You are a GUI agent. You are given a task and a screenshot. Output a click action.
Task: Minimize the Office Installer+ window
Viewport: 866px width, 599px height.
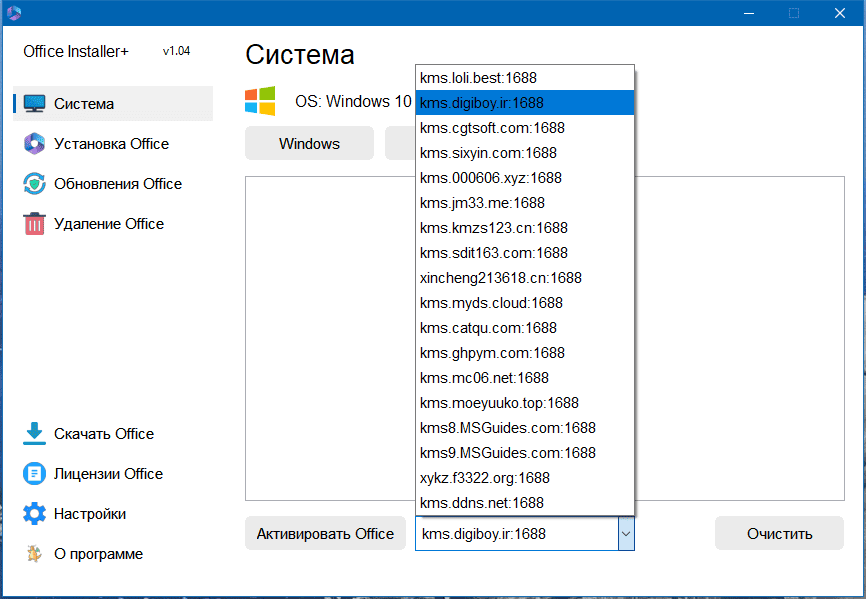coord(749,13)
